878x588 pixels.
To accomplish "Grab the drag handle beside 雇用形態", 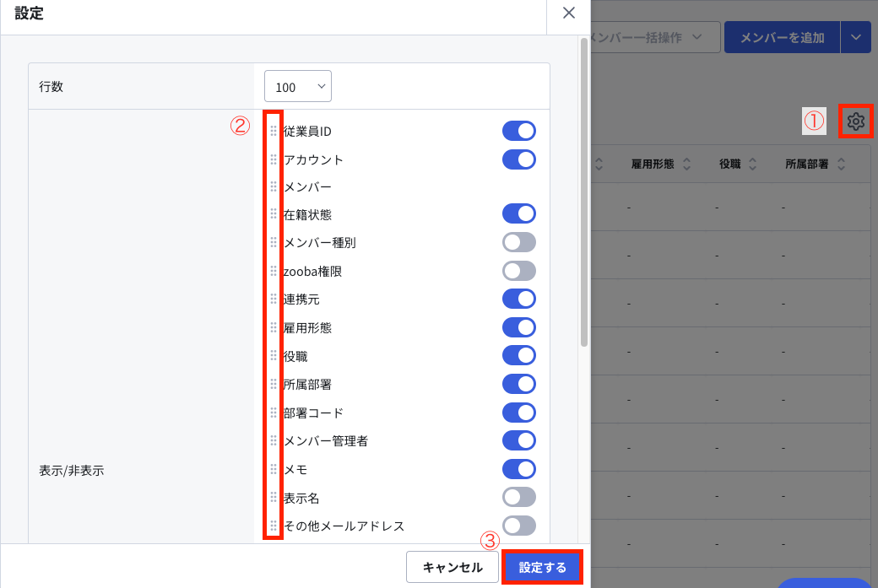I will point(274,327).
